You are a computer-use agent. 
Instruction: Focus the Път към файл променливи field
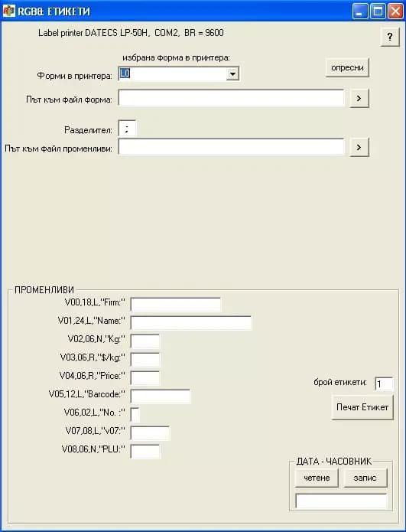coord(231,147)
